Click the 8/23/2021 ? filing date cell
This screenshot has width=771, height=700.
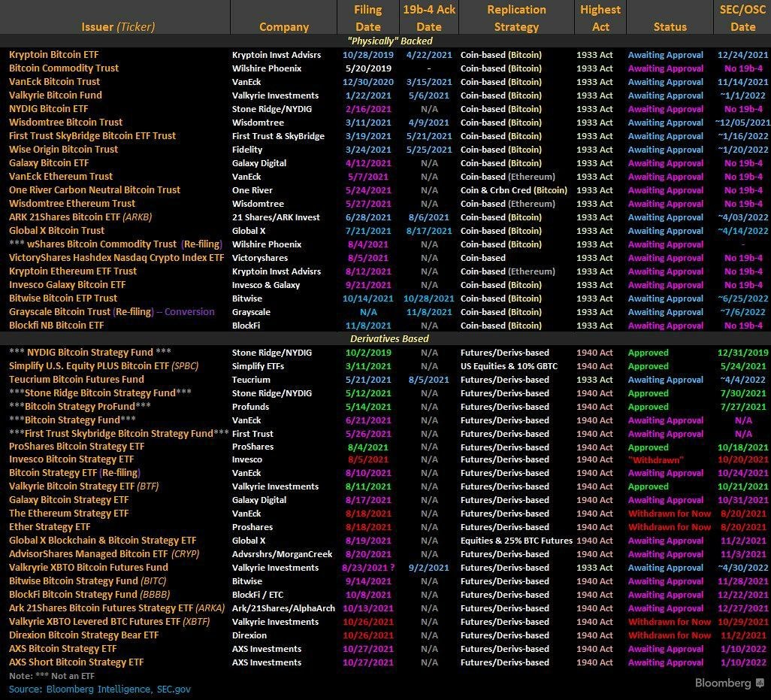pyautogui.click(x=367, y=567)
